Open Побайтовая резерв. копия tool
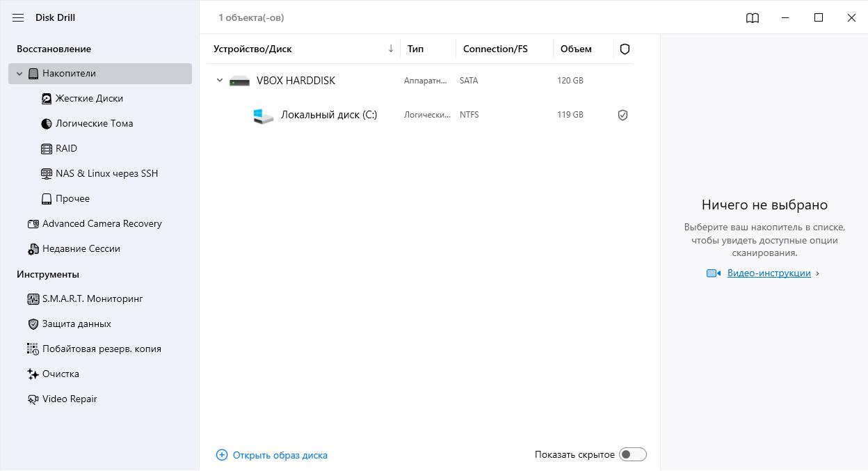 (102, 349)
